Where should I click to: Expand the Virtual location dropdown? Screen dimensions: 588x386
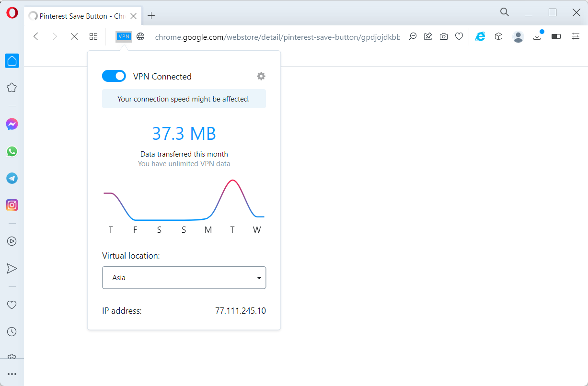(x=184, y=278)
